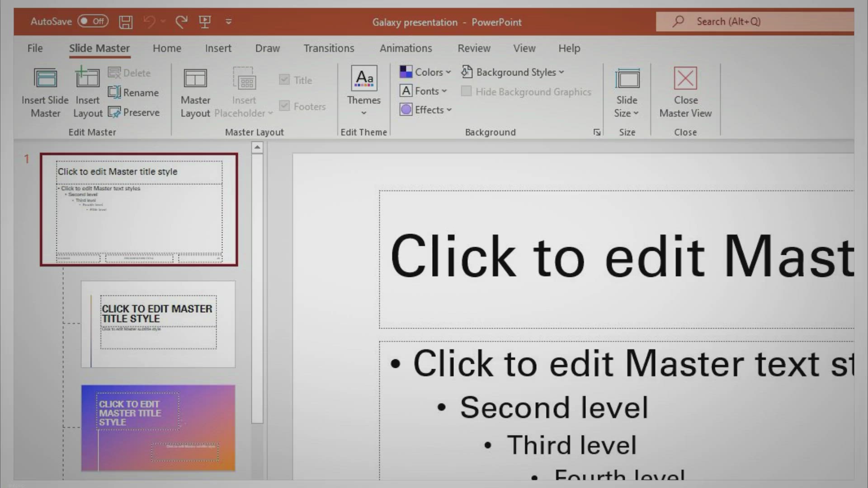Open the Master Layout dialog icon
Image resolution: width=868 pixels, height=488 pixels.
click(x=195, y=79)
